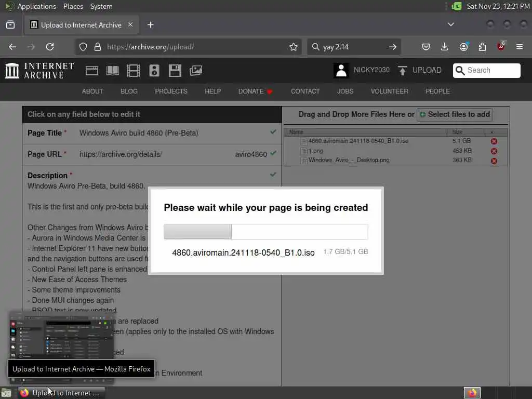Open extensions puzzle icon
Image resolution: width=532 pixels, height=399 pixels.
point(482,47)
